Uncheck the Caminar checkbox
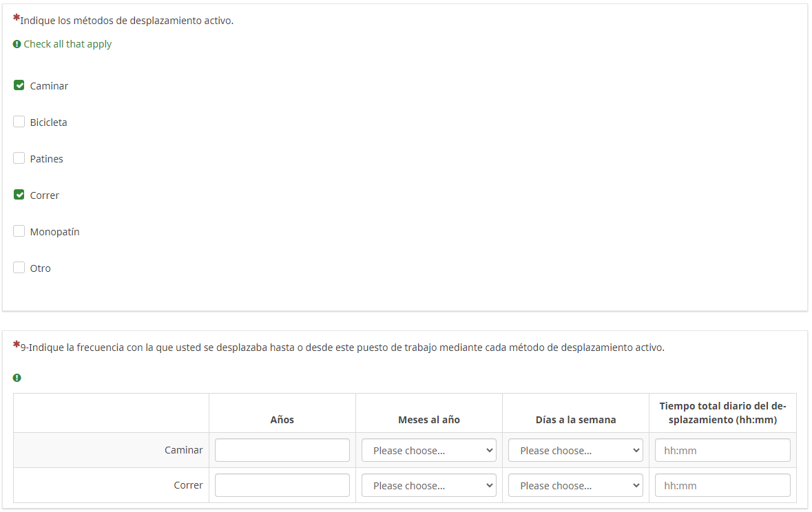The image size is (812, 512). (19, 86)
